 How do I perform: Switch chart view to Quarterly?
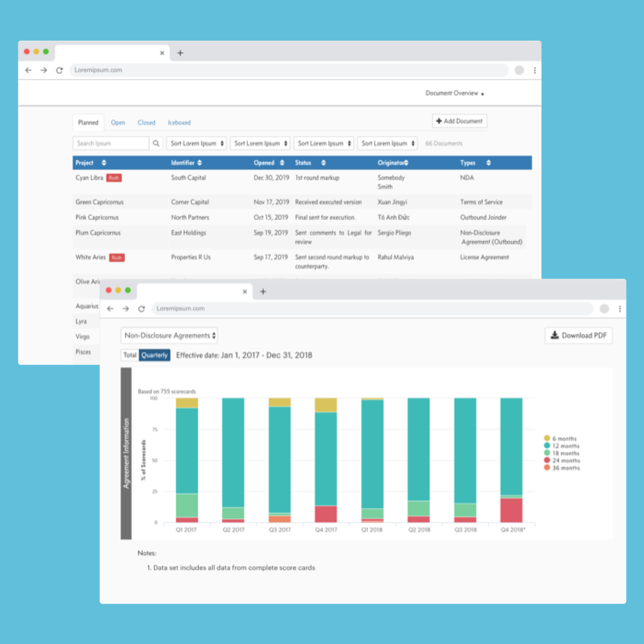(x=154, y=355)
